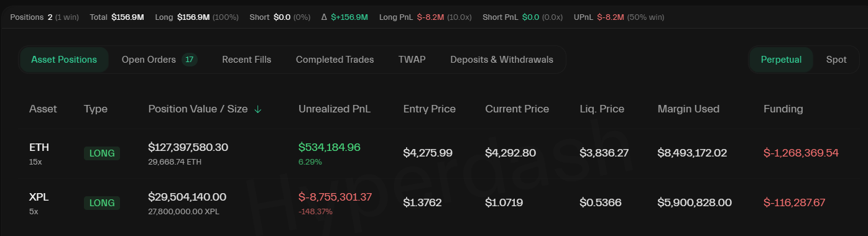Select the Completed Trades tab
This screenshot has height=236, width=868.
coord(335,60)
